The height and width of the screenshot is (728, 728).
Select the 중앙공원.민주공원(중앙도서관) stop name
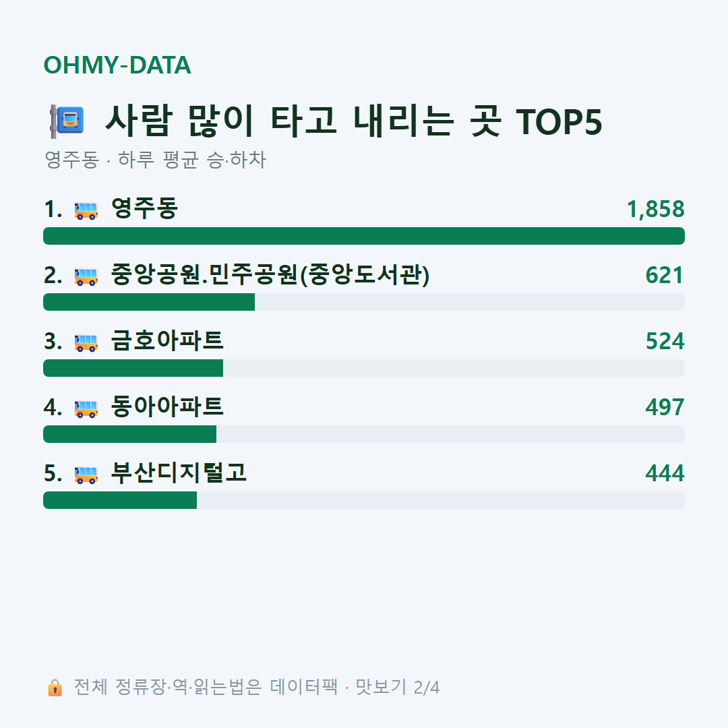270,275
